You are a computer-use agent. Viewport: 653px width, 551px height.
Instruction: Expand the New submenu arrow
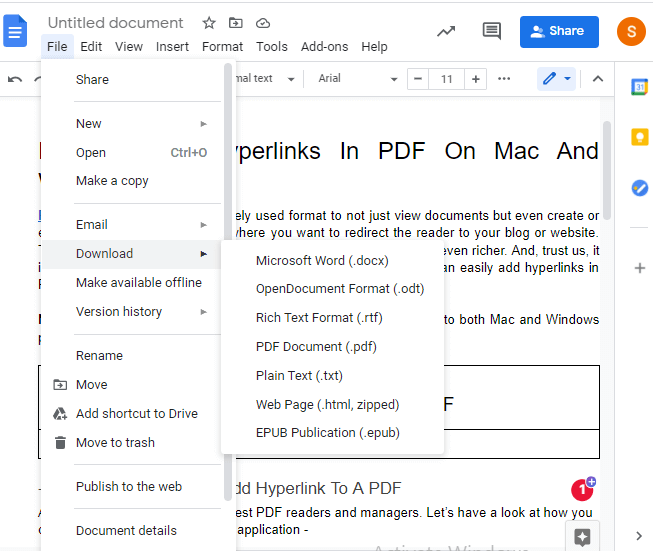[203, 124]
